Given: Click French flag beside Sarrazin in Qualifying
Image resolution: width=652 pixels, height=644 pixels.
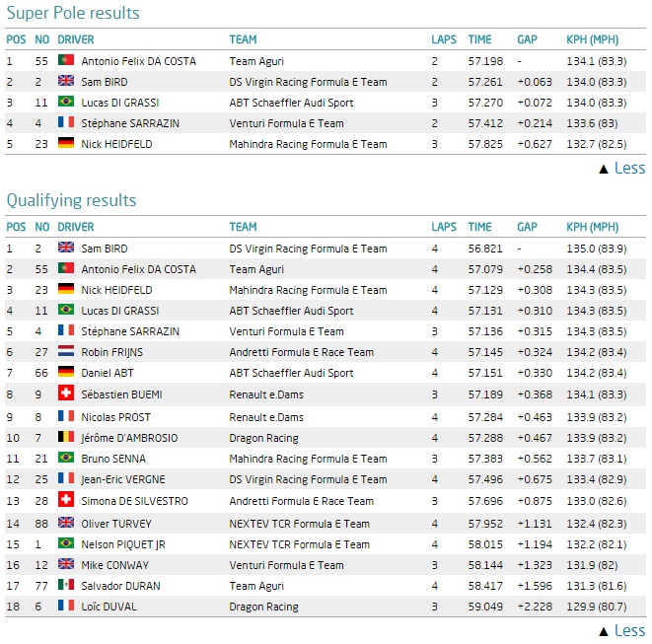Looking at the screenshot, I should pos(66,330).
